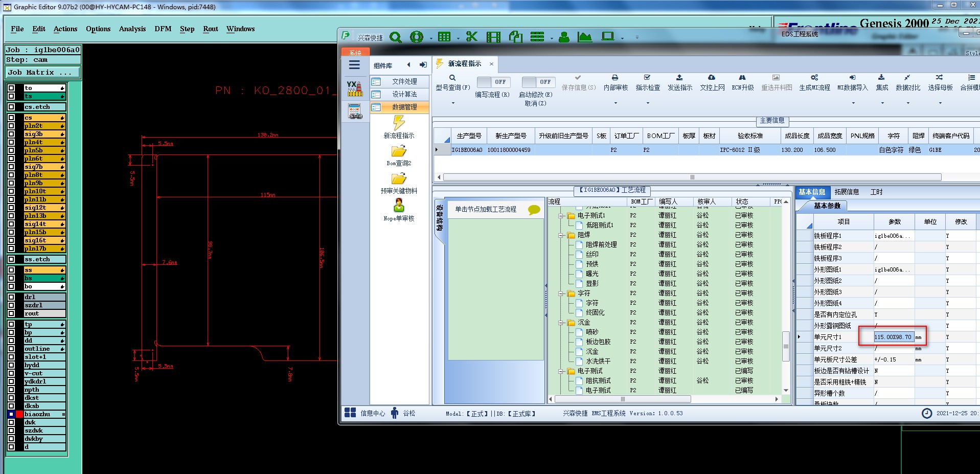Click the green magnifier search icon
Image resolution: width=980 pixels, height=474 pixels.
coord(395,37)
